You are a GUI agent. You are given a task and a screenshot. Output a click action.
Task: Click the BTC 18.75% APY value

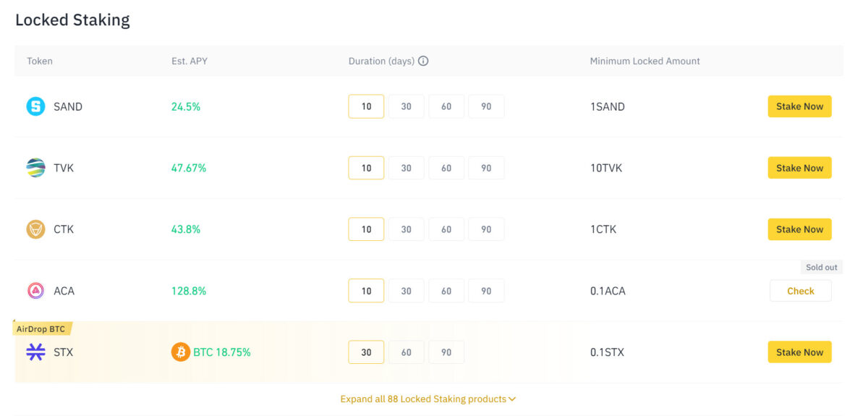(222, 352)
